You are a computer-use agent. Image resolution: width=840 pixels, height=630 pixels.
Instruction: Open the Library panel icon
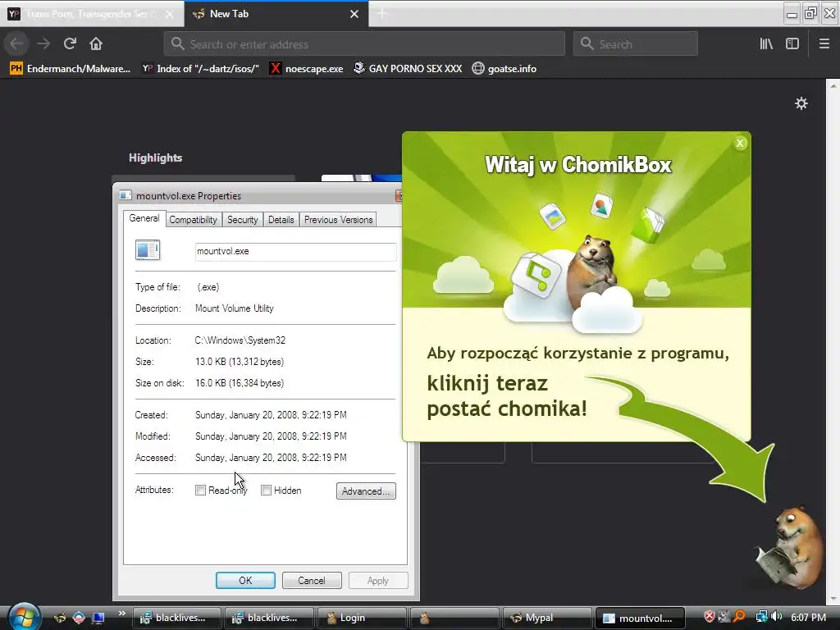pos(766,44)
